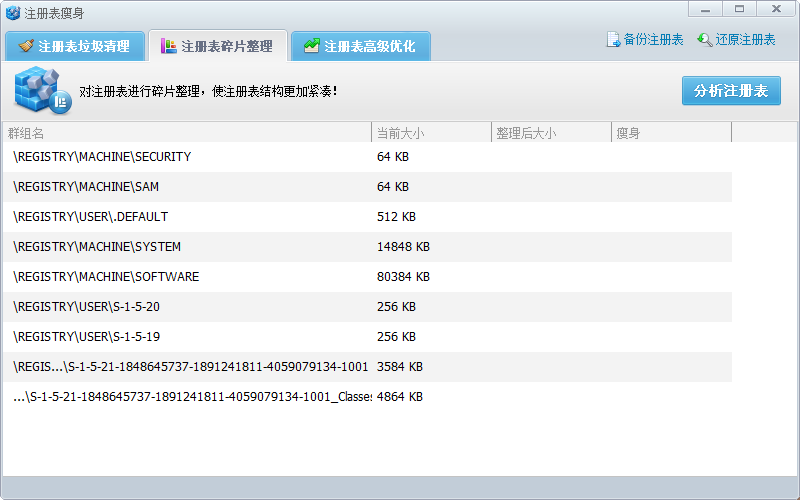Screen dimensions: 800x500
Task: Click the defrag icon on the 注册表碎片整理 tab
Action: [168, 46]
